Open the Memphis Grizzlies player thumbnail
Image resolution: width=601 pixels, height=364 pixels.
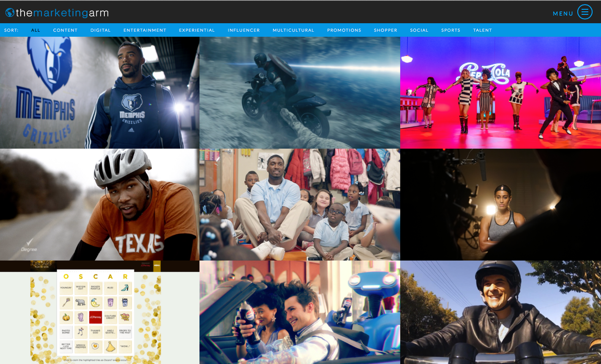100,92
